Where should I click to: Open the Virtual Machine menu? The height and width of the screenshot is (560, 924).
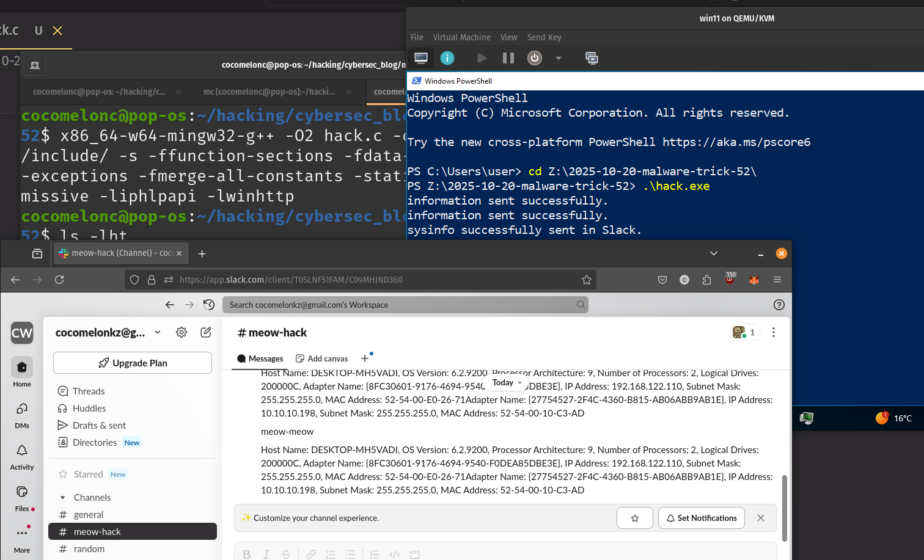click(x=461, y=37)
